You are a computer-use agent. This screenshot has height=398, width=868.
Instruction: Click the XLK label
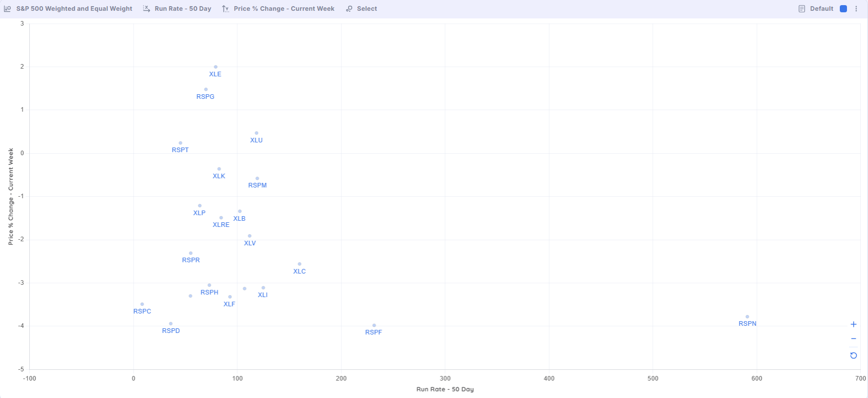(x=219, y=176)
